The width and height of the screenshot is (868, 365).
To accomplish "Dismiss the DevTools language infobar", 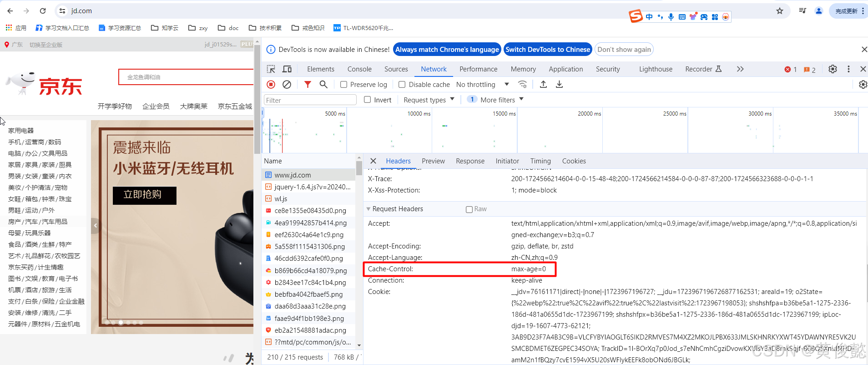I will 864,49.
